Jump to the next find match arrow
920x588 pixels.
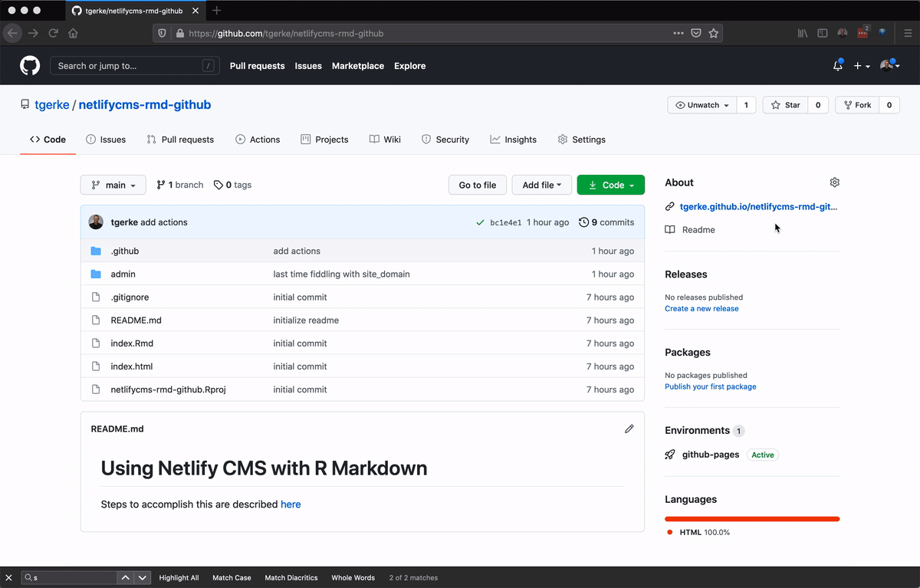[143, 577]
